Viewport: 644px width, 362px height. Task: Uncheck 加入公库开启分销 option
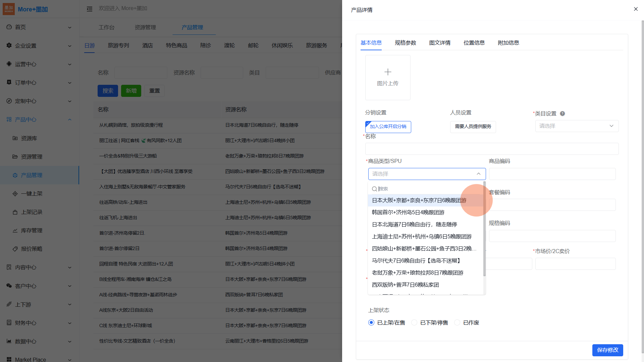click(x=388, y=127)
